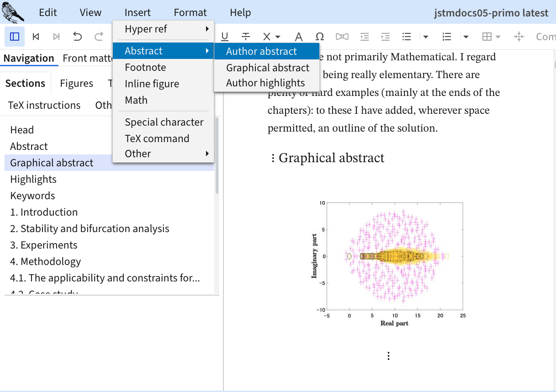Switch to the Figures tab
The height and width of the screenshot is (392, 556).
click(x=76, y=83)
